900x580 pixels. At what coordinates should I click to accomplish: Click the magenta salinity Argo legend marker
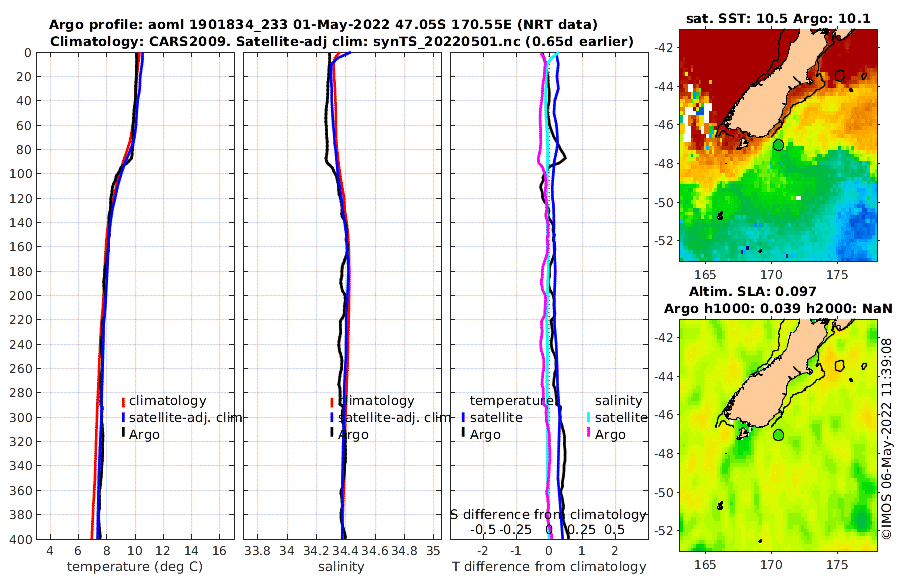588,434
